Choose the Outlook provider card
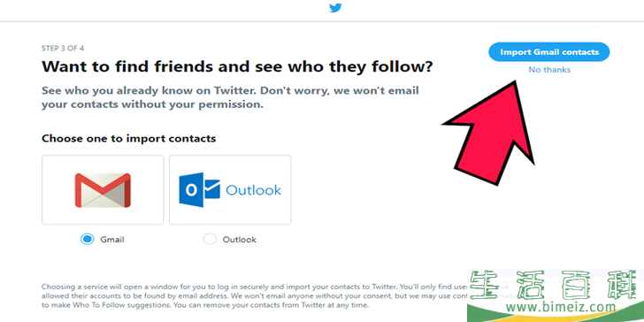This screenshot has width=644, height=322. pos(230,189)
